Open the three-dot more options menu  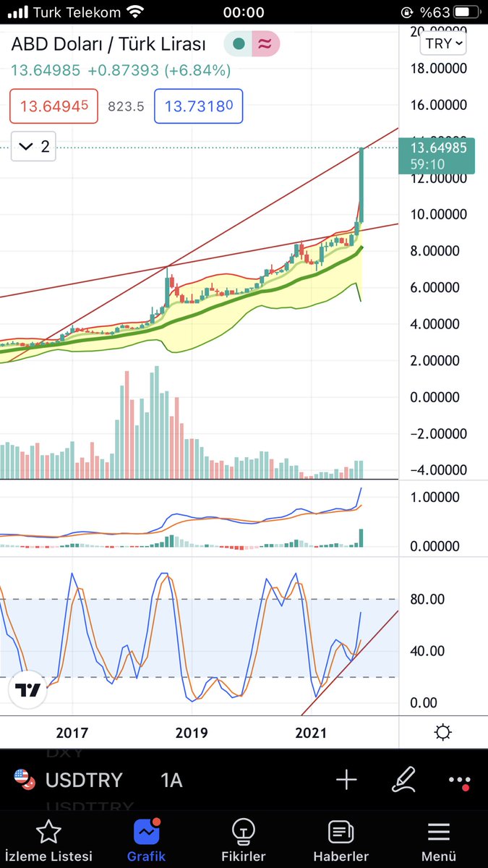click(x=460, y=780)
